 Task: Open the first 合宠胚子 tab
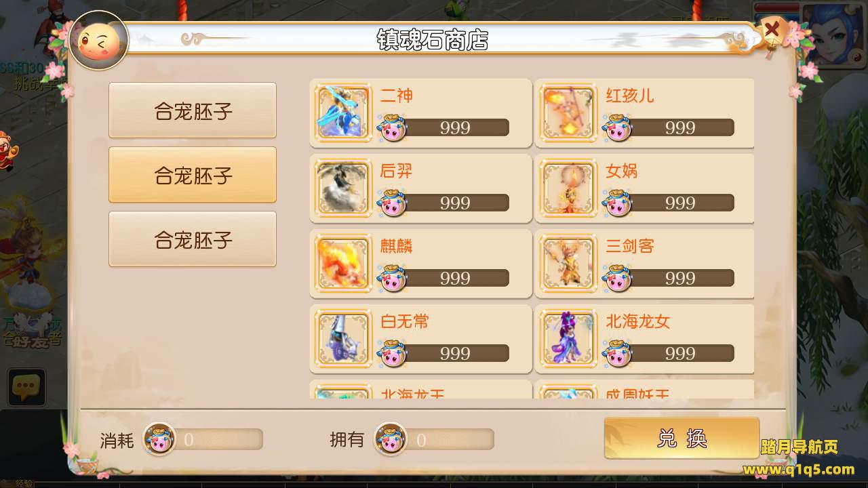[x=193, y=110]
